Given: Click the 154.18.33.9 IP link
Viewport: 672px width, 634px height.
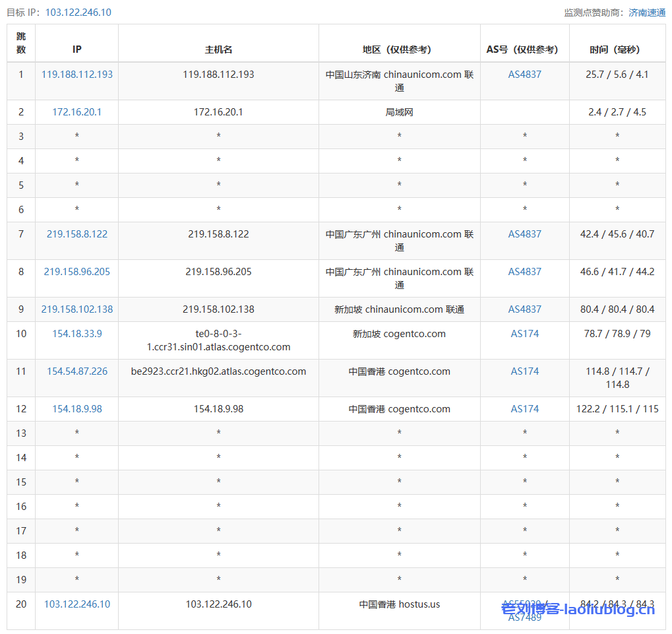Looking at the screenshot, I should tap(77, 334).
